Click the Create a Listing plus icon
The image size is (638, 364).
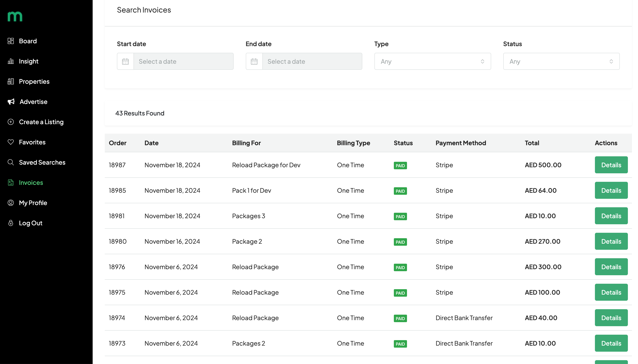[x=11, y=122]
